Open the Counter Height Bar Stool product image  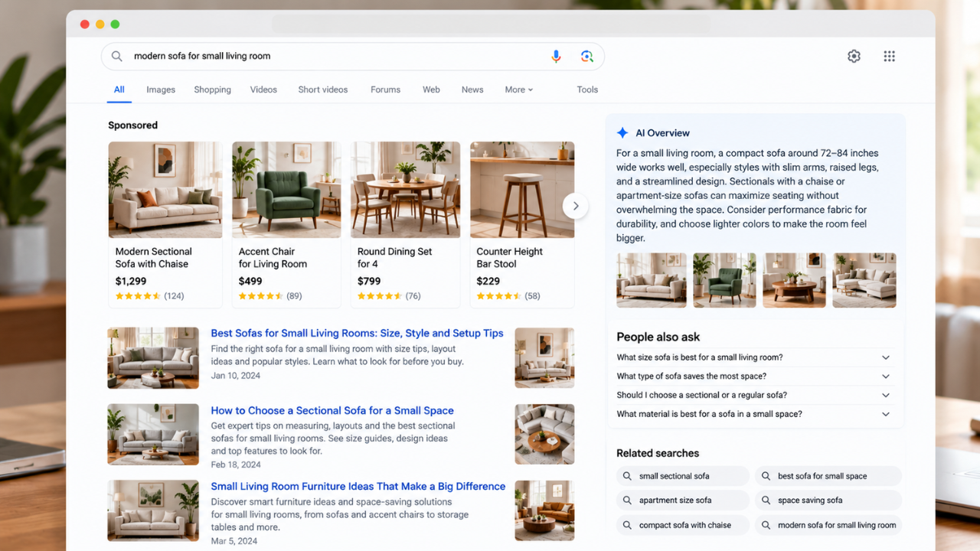[522, 190]
